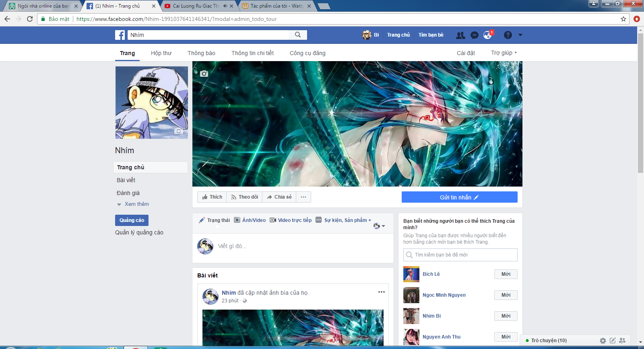Click the Facebook logo icon
Image resolution: width=644 pixels, height=349 pixels.
pos(120,35)
